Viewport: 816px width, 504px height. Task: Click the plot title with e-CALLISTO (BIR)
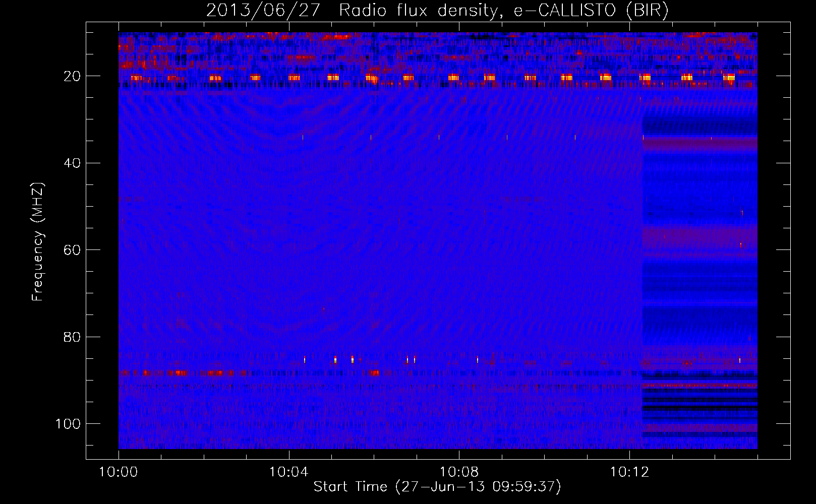437,11
